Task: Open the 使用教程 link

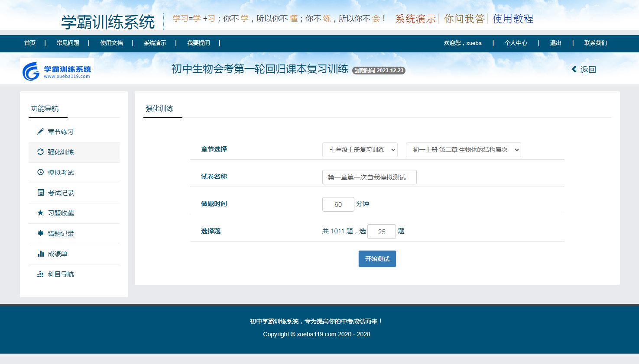Action: tap(512, 19)
